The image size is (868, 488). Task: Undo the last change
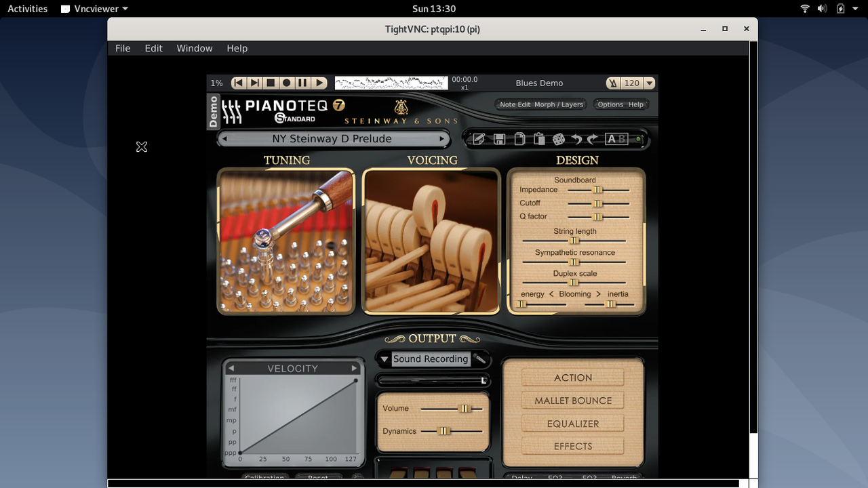[x=576, y=139]
